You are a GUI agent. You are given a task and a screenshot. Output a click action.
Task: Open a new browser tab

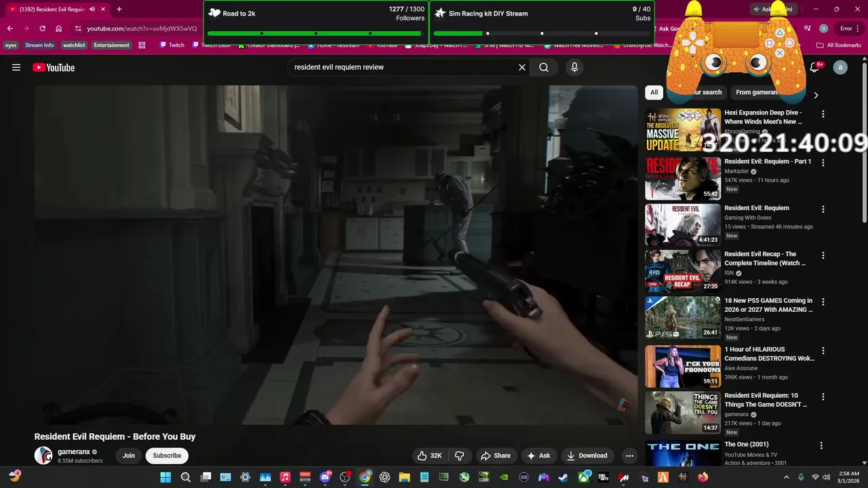click(x=119, y=9)
